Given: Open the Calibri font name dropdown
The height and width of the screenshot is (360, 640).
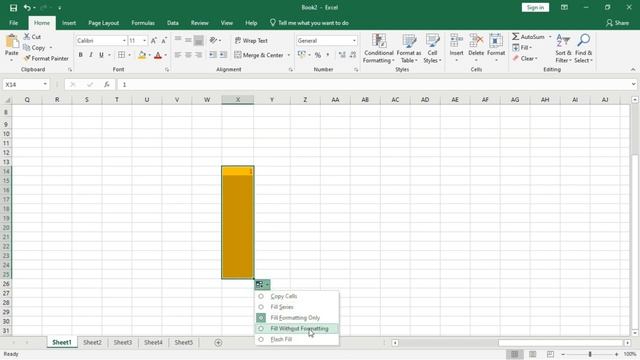Looking at the screenshot, I should tap(124, 41).
